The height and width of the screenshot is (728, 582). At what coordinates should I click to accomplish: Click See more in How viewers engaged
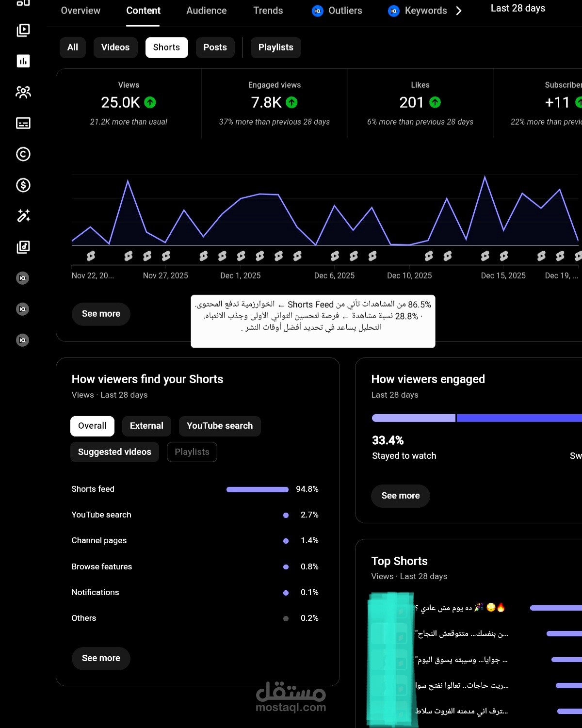(x=401, y=496)
